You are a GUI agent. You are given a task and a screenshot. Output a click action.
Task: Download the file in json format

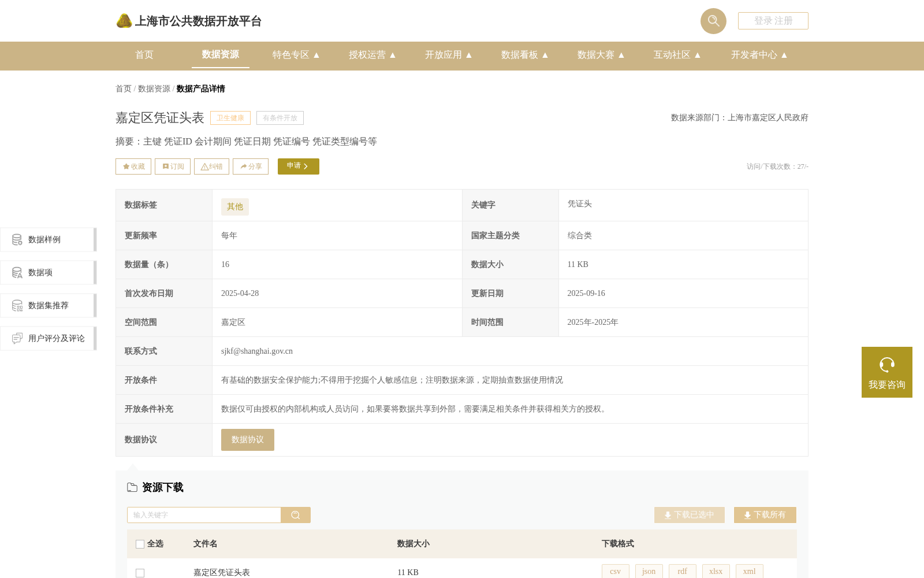(x=649, y=571)
